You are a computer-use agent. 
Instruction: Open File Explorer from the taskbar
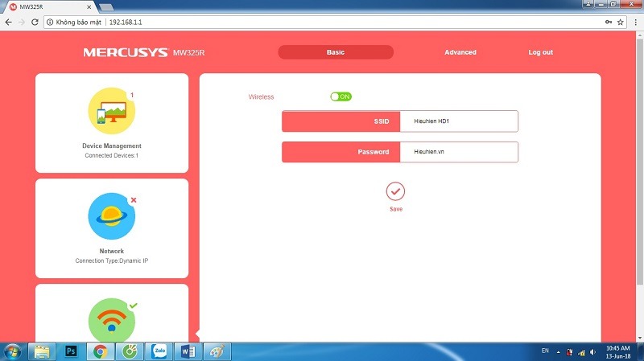[x=42, y=351]
